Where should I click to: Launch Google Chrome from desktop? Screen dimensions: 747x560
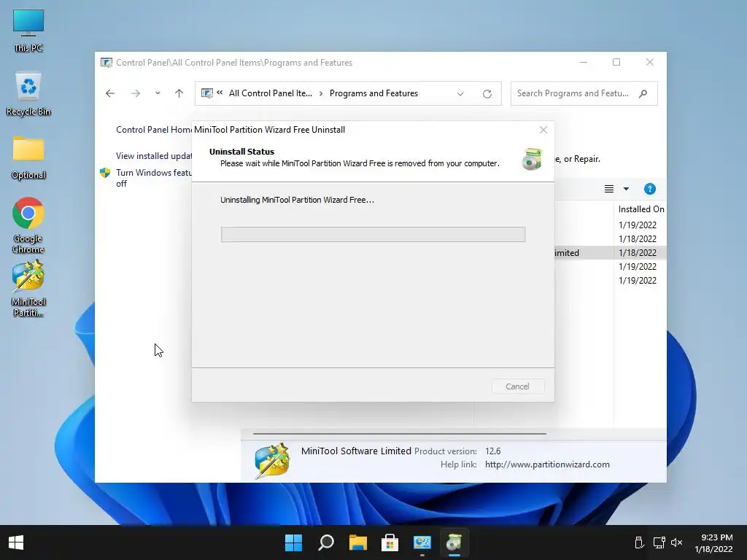(x=28, y=225)
